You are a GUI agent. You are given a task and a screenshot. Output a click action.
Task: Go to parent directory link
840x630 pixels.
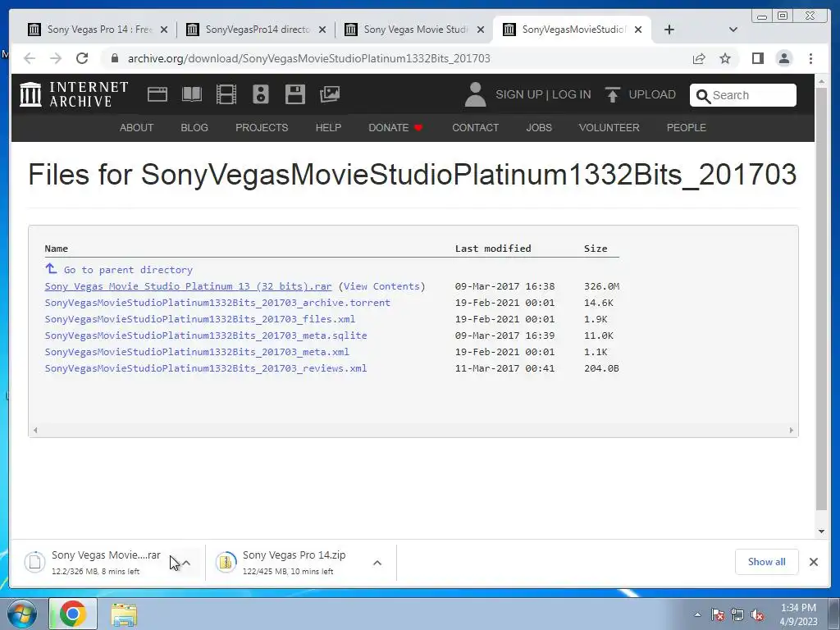click(128, 270)
